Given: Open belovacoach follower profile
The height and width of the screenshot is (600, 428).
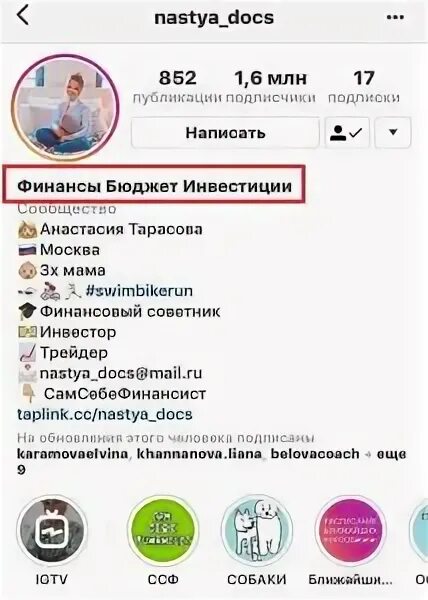Looking at the screenshot, I should tap(315, 454).
